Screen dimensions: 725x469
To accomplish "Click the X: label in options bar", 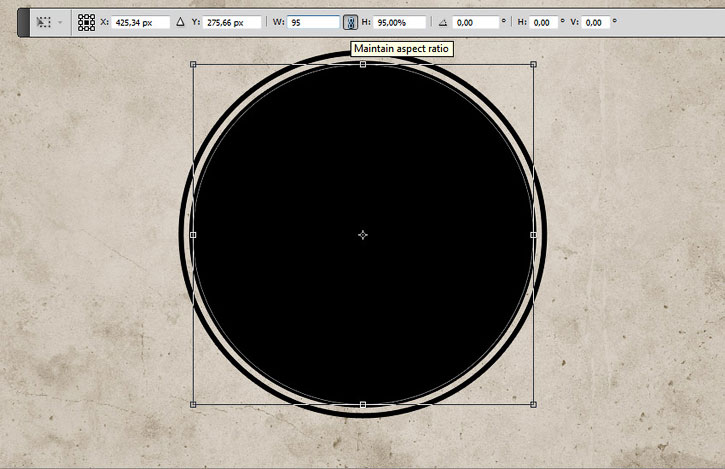I will 104,22.
